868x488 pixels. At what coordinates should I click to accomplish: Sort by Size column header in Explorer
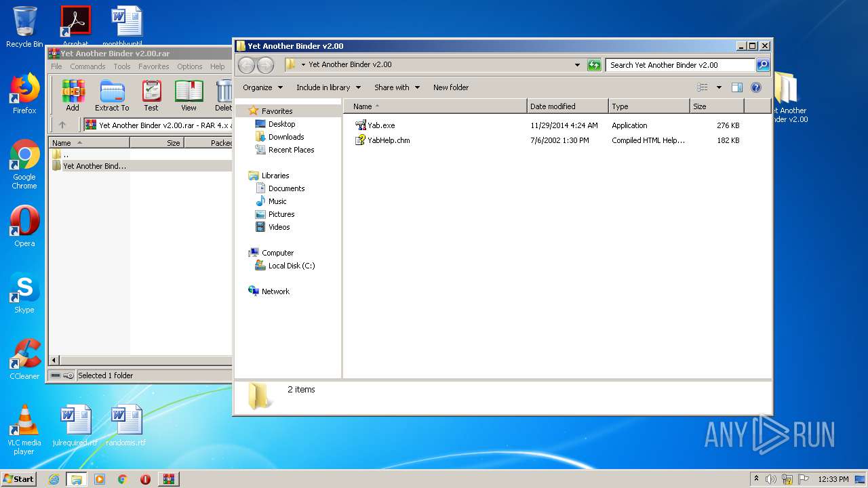click(x=716, y=106)
